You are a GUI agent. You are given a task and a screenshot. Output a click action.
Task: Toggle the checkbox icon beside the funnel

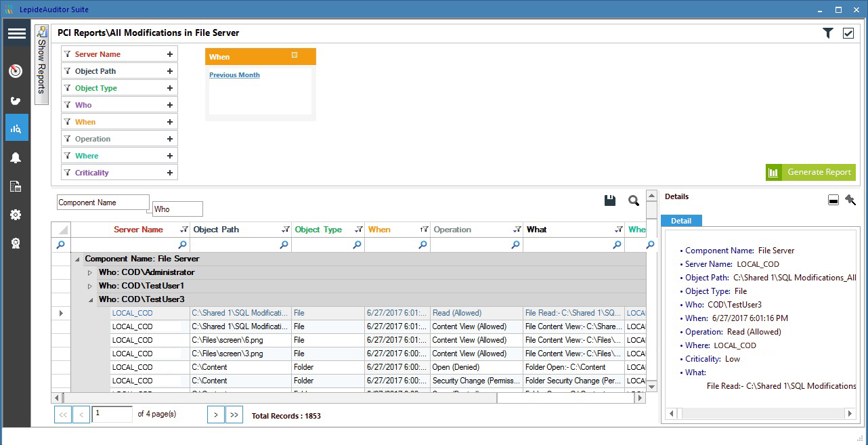coord(848,33)
